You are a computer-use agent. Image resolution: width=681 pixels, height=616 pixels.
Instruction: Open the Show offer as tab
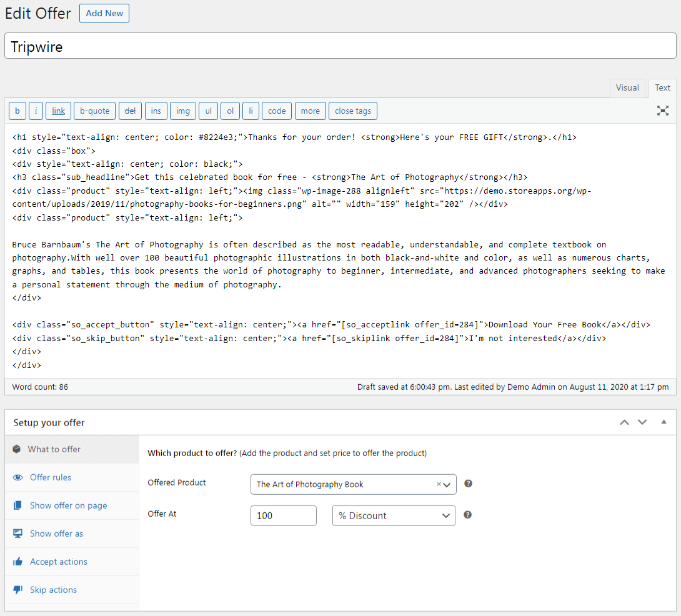[x=72, y=534]
